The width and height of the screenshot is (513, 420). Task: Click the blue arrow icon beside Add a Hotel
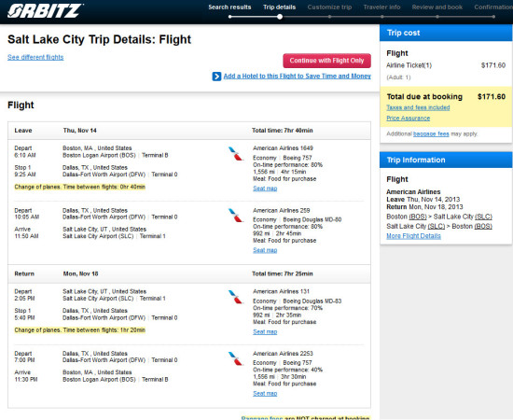[x=216, y=77]
